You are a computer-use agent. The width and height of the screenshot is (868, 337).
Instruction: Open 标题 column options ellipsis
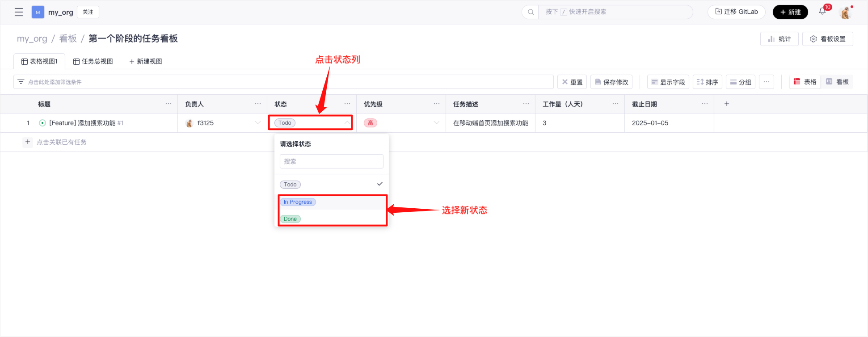click(x=169, y=104)
